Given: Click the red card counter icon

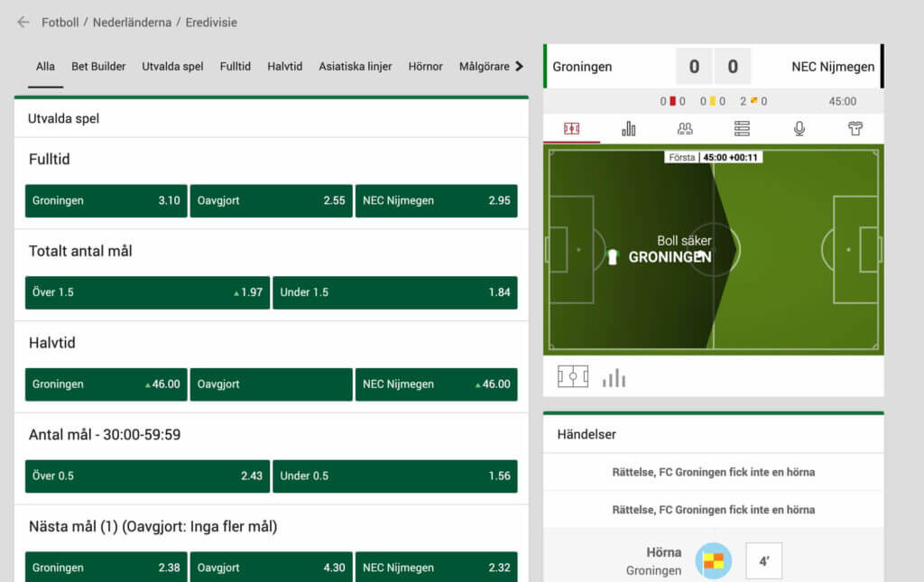Looking at the screenshot, I should 672,101.
